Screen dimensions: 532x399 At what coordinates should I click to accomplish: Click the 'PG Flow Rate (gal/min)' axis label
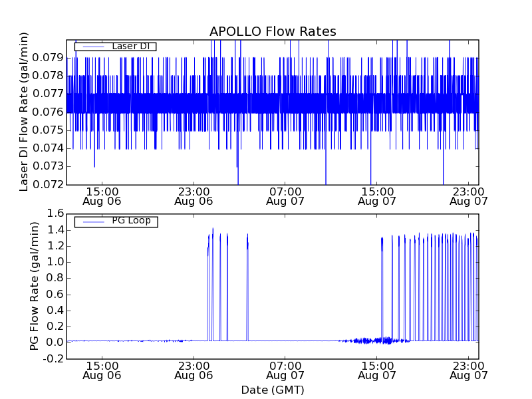tap(34, 286)
